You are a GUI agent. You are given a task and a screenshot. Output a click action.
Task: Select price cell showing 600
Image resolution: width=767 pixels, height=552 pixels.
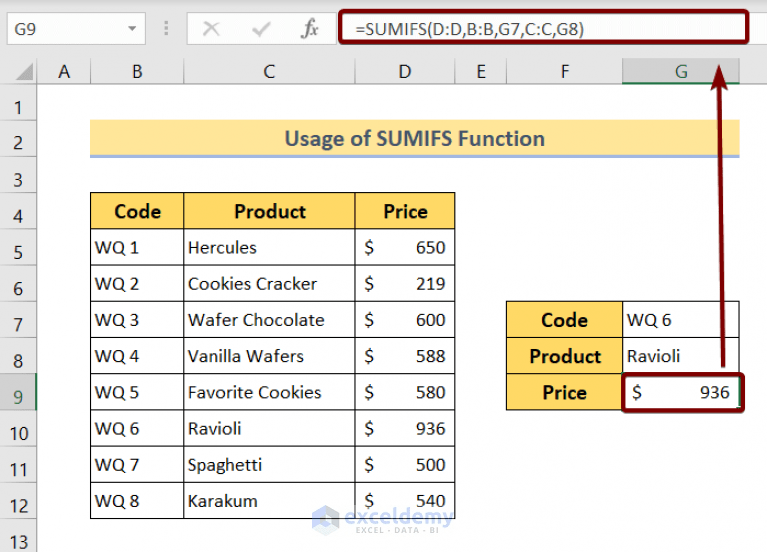pyautogui.click(x=405, y=320)
